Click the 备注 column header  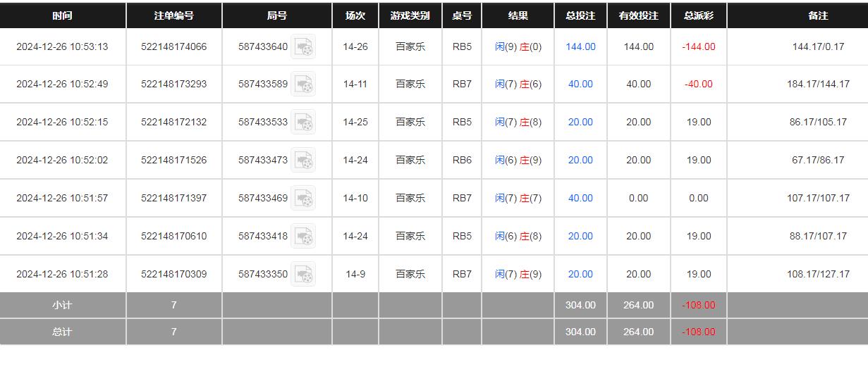[818, 15]
